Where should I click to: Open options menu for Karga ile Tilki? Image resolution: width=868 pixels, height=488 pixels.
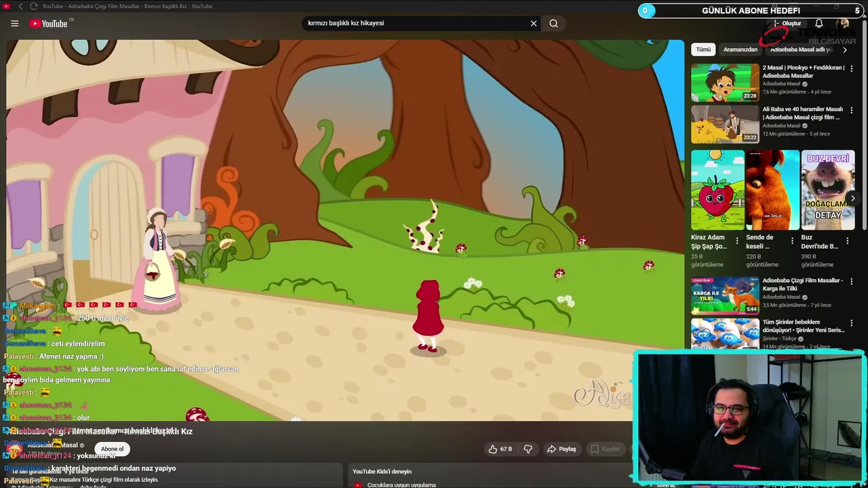click(x=852, y=281)
